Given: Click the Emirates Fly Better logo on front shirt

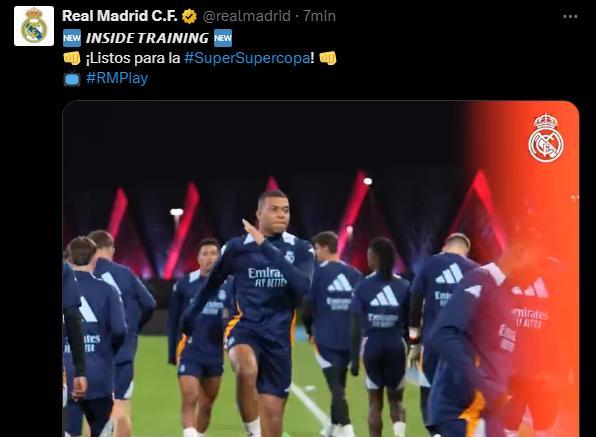Looking at the screenshot, I should click(267, 277).
